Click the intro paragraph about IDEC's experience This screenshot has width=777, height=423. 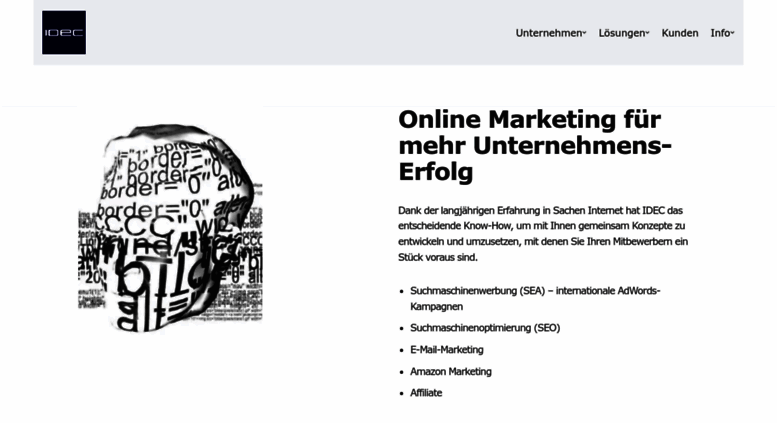click(x=542, y=233)
